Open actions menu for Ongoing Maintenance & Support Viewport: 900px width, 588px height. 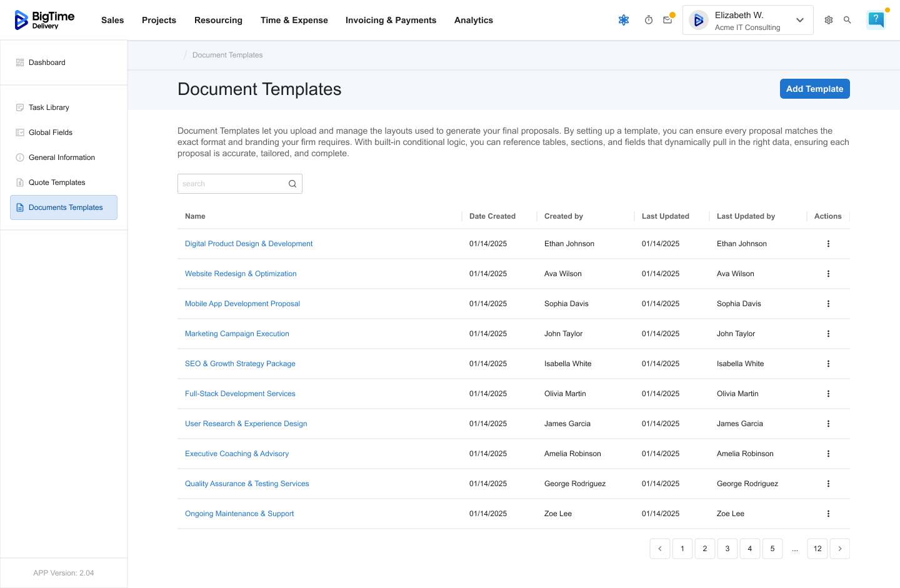828,514
